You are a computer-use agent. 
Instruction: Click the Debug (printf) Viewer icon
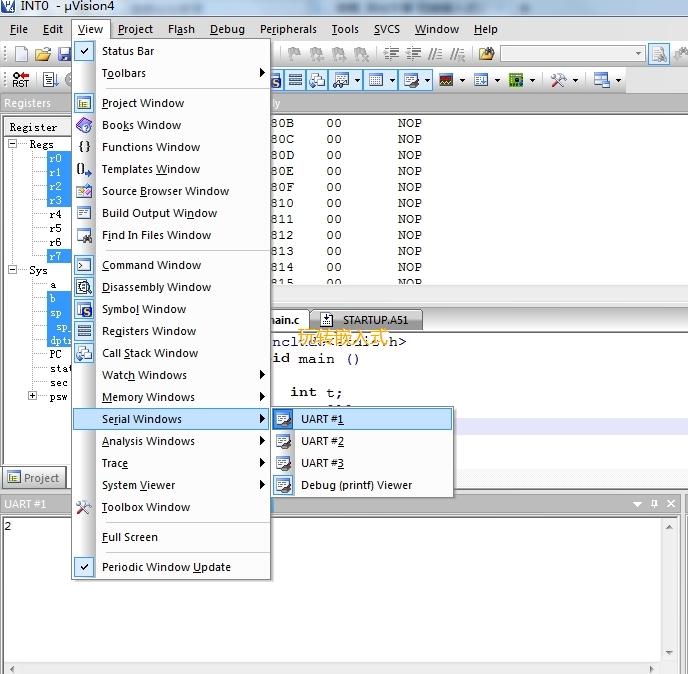283,485
